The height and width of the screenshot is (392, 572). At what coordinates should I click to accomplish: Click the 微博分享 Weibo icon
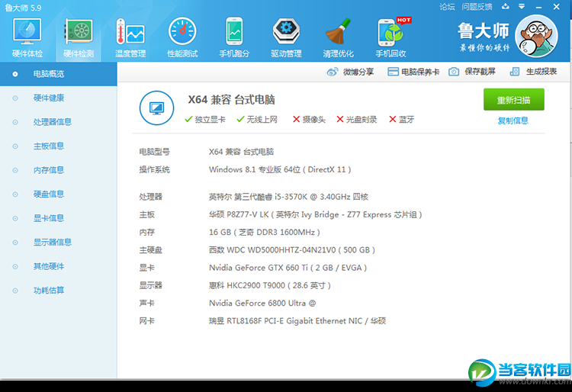tap(333, 72)
